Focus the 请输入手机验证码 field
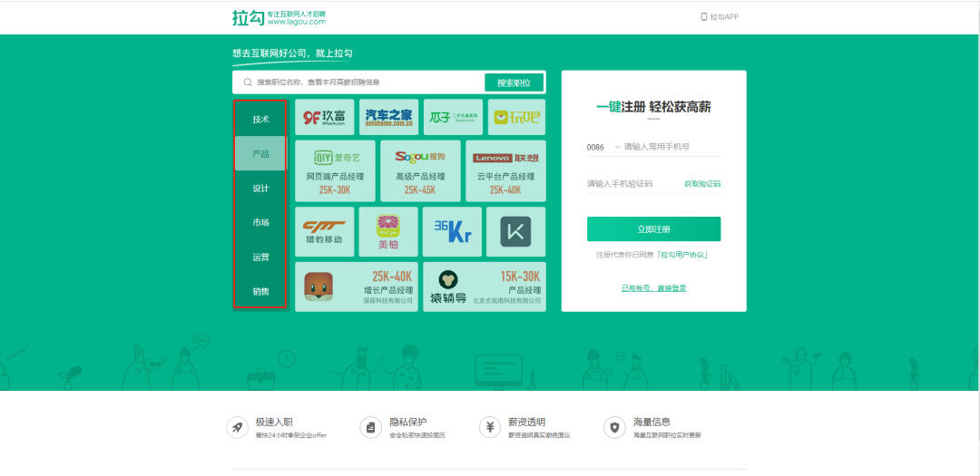Viewport: 980px width, 476px height. pos(633,184)
